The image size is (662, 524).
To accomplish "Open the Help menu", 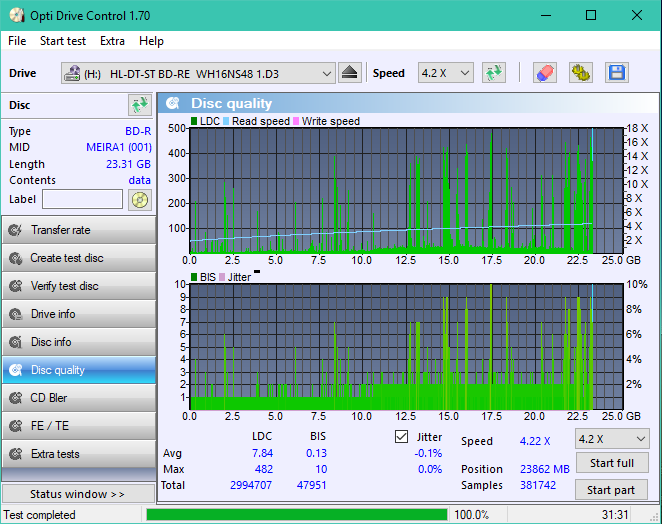I will pos(151,41).
